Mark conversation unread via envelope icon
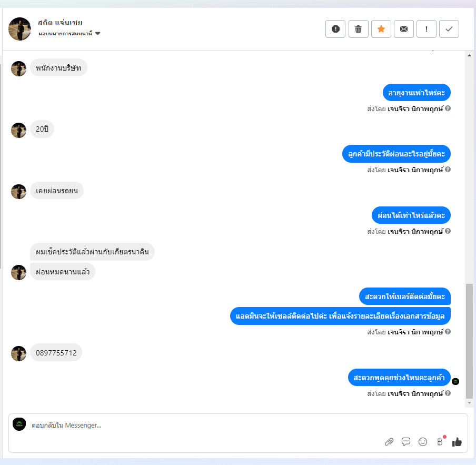This screenshot has width=476, height=465. point(404,29)
